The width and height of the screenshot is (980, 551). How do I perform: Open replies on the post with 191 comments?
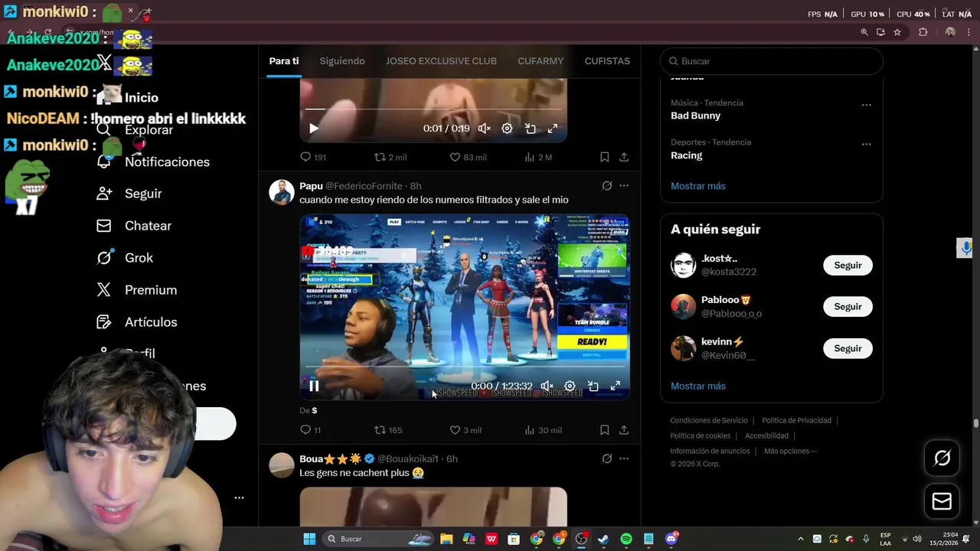tap(313, 157)
